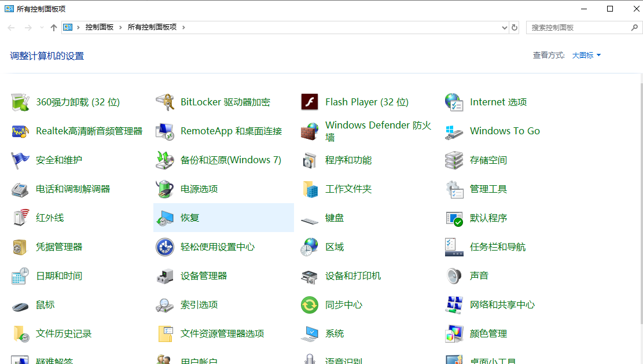Expand the chevron after the address bar root icon
This screenshot has width=643, height=364.
pos(78,27)
